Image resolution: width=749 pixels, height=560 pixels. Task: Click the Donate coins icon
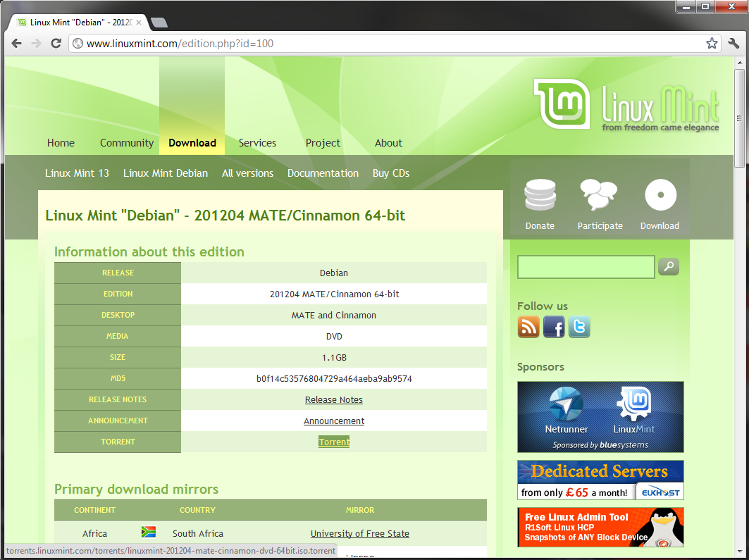(540, 195)
